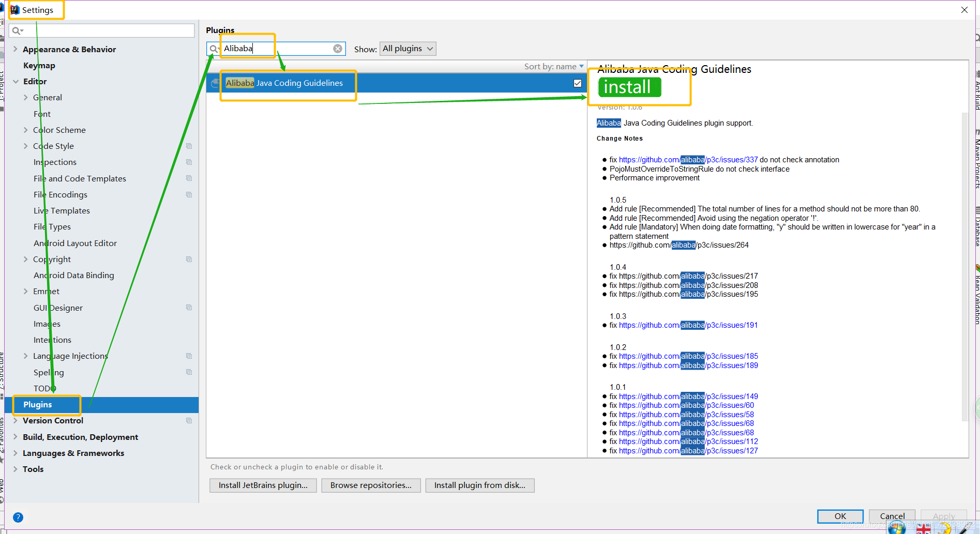980x534 pixels.
Task: Close the Settings dialog window
Action: pos(964,10)
